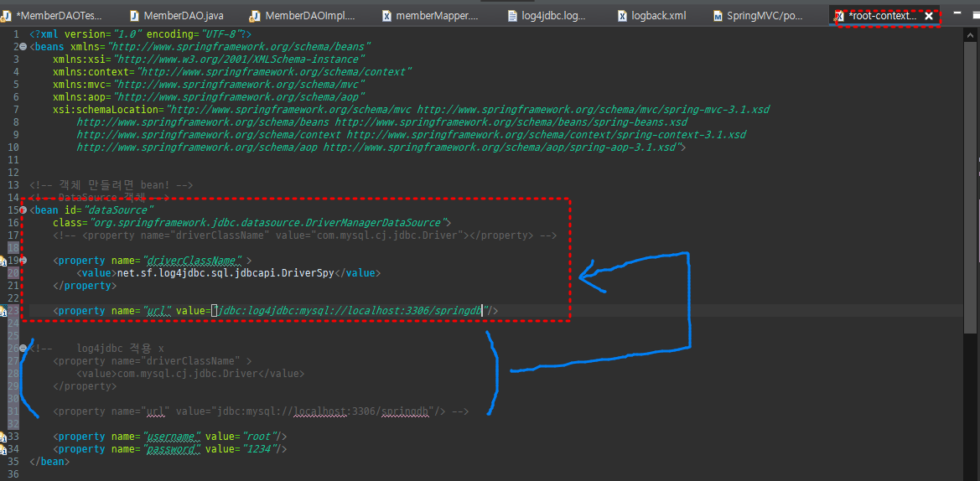Open the log4jdbc.log4j2 properties tab
Image resolution: width=980 pixels, height=481 pixels.
tap(548, 16)
